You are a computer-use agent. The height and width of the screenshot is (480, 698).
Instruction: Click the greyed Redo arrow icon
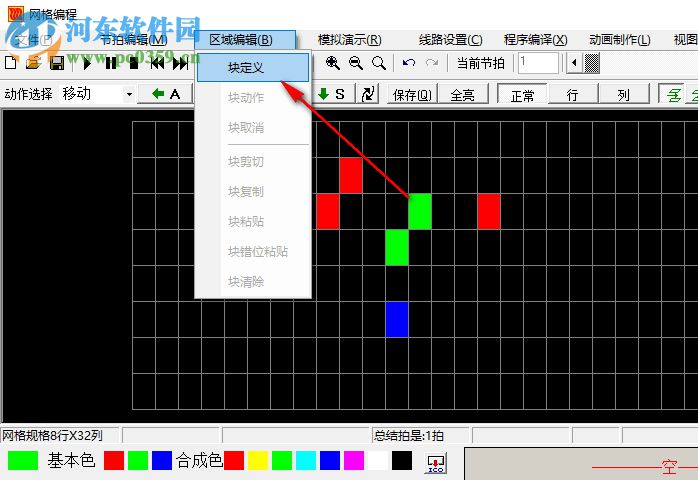click(x=432, y=63)
